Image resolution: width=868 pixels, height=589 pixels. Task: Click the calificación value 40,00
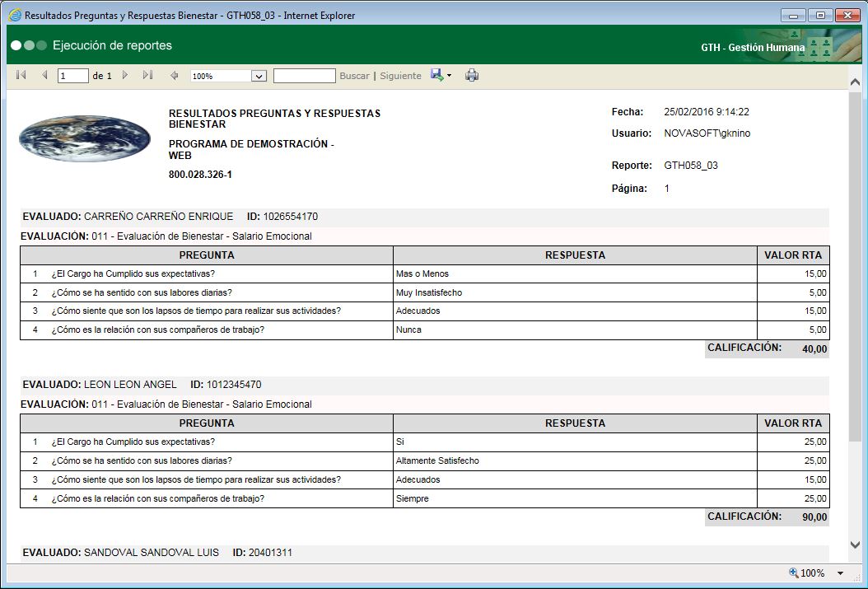tap(814, 349)
